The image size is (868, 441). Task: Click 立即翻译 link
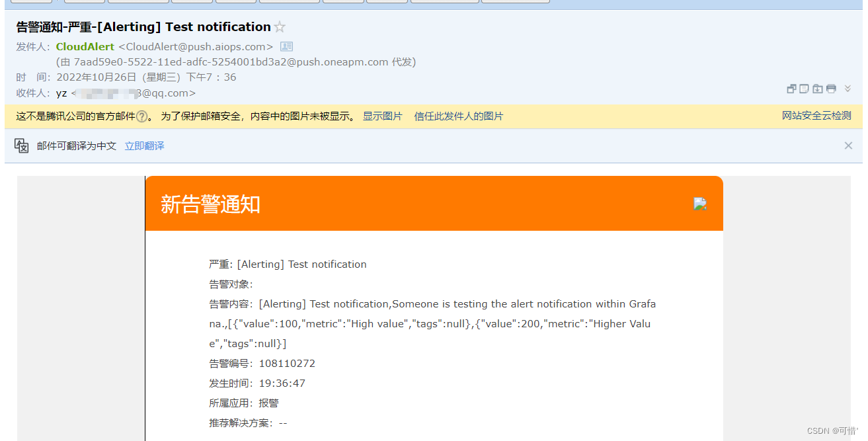click(145, 146)
